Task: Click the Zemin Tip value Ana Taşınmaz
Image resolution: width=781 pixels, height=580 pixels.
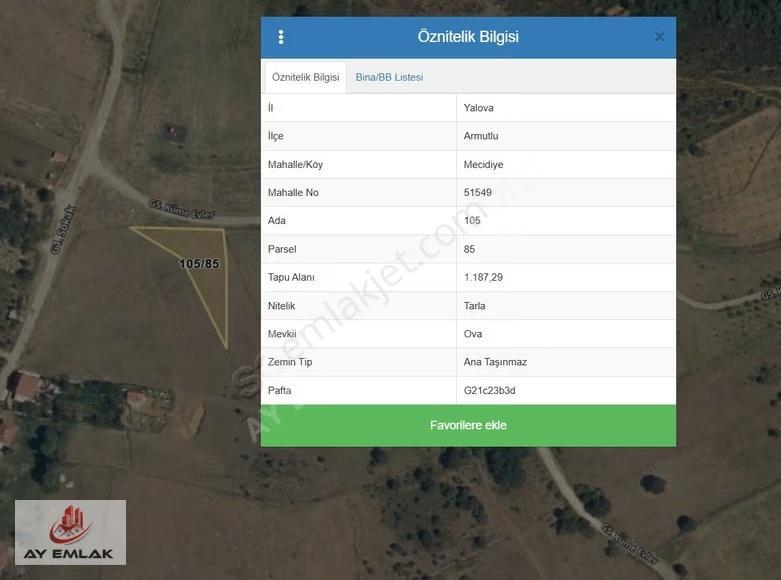Action: click(x=495, y=362)
